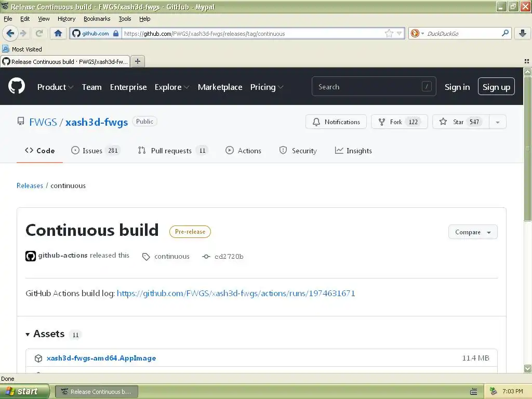Click the github-actions avatar icon

point(31,256)
